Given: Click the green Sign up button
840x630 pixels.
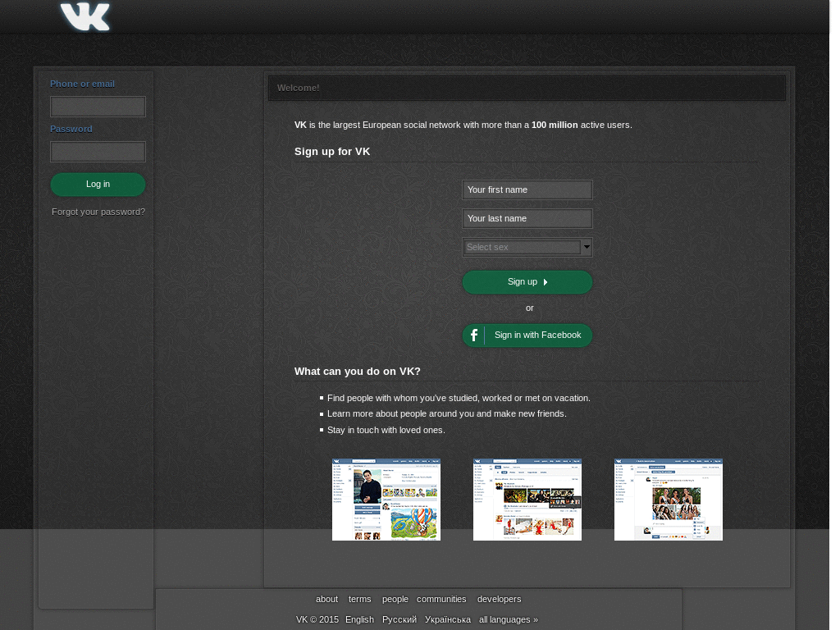Looking at the screenshot, I should (527, 282).
